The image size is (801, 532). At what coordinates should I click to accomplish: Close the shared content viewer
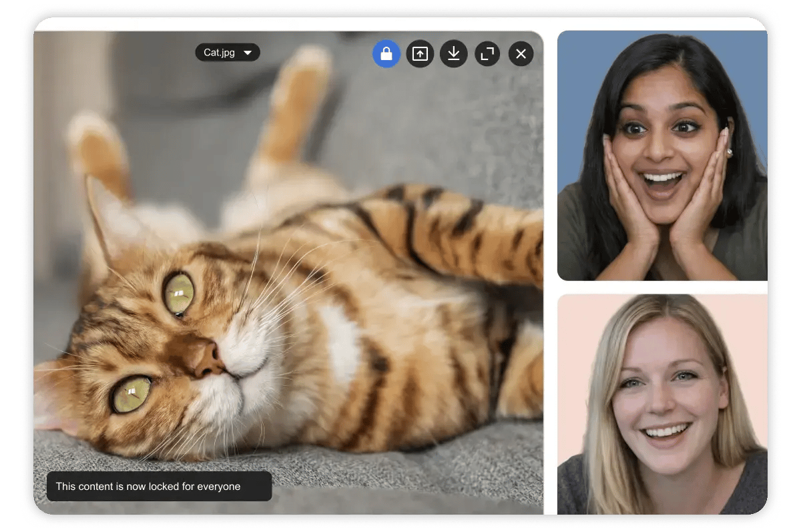tap(521, 54)
